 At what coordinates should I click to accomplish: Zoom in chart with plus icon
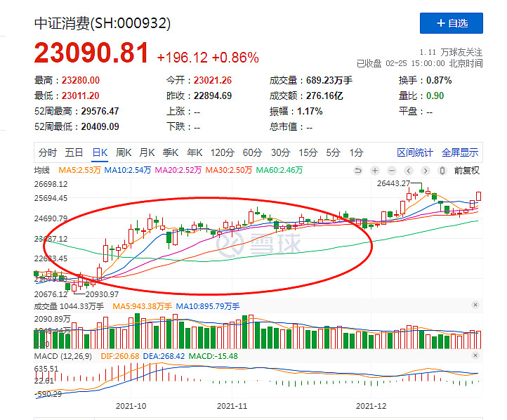point(375,171)
